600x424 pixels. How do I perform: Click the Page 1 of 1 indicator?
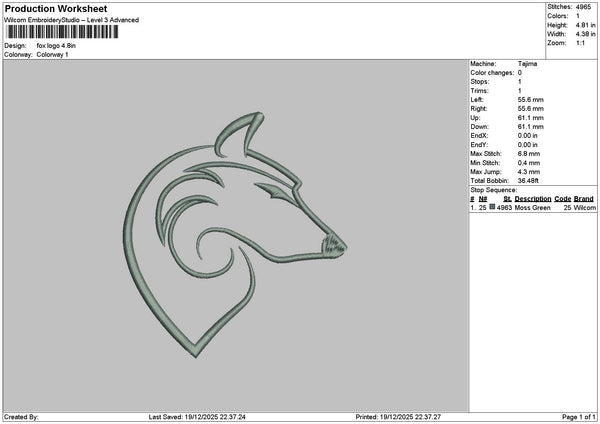click(579, 417)
